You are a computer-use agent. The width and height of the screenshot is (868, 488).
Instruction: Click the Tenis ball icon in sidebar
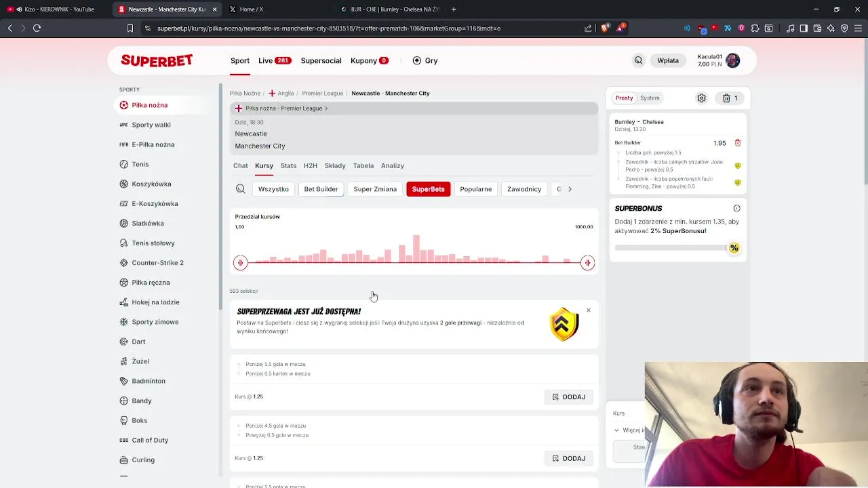(124, 164)
